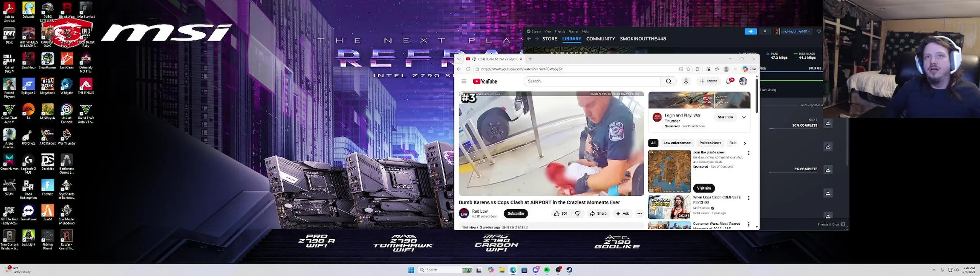The height and width of the screenshot is (276, 980).
Task: Launch Palworld from the desktop
Action: pos(28,10)
